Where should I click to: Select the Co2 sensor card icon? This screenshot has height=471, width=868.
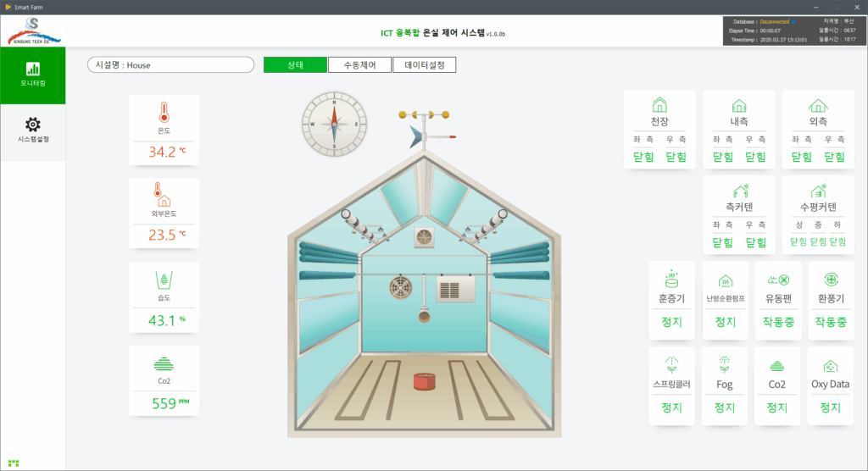coord(164,364)
